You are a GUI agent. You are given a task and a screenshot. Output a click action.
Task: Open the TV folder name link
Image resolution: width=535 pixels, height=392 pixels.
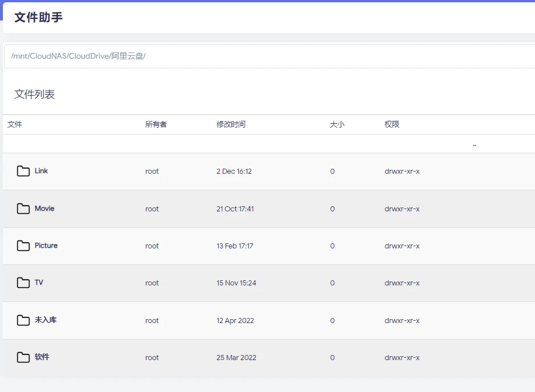[x=39, y=283]
